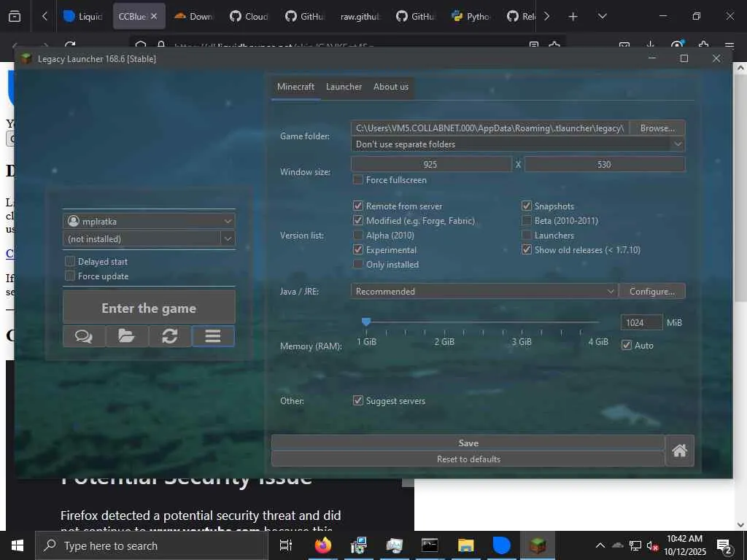
Task: Open the support chat bubble icon in launcher
Action: 84,336
